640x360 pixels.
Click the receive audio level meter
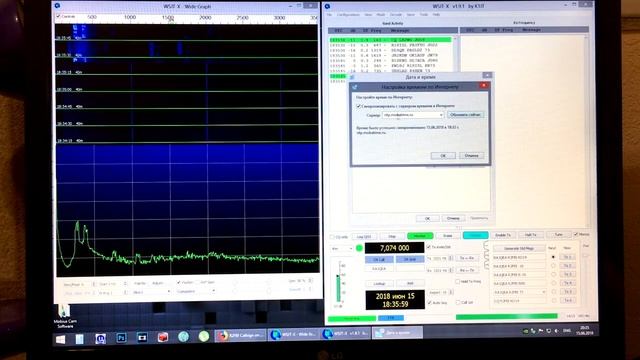pyautogui.click(x=338, y=282)
